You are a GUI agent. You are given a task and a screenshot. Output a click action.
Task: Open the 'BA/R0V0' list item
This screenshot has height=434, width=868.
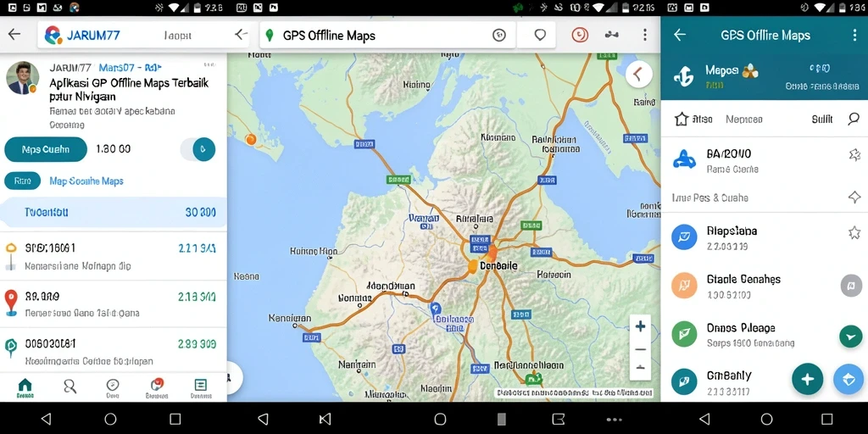pyautogui.click(x=764, y=160)
